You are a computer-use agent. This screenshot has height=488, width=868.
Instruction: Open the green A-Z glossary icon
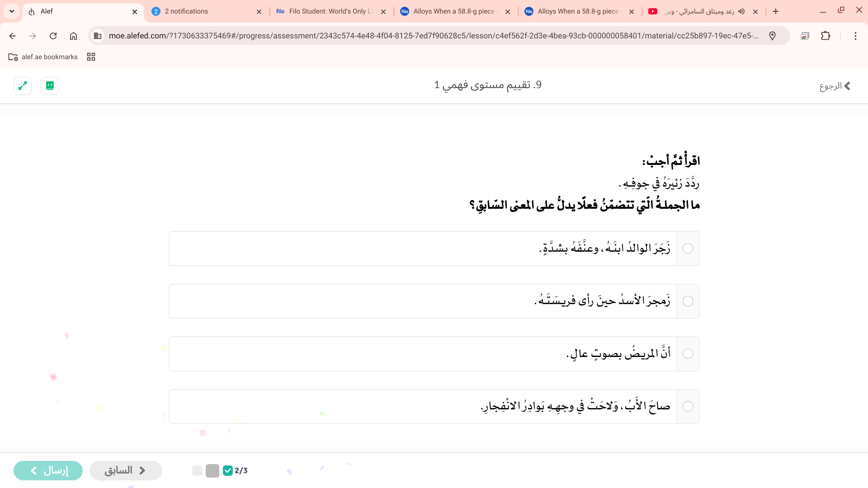pyautogui.click(x=50, y=85)
